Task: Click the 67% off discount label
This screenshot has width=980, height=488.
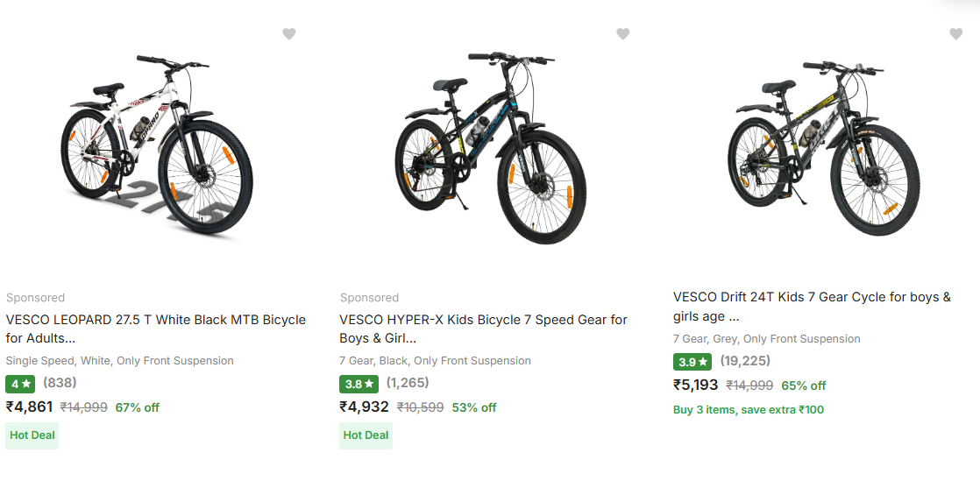Action: (138, 407)
